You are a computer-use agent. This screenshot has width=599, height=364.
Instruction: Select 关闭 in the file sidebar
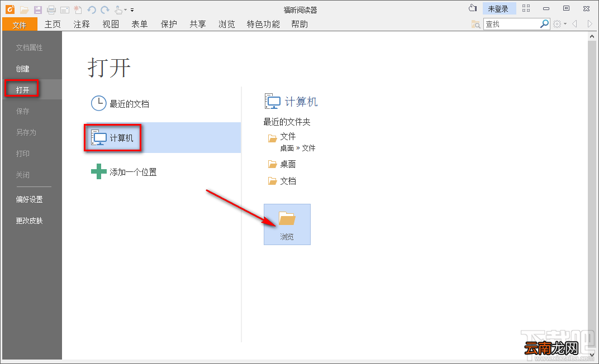point(32,175)
